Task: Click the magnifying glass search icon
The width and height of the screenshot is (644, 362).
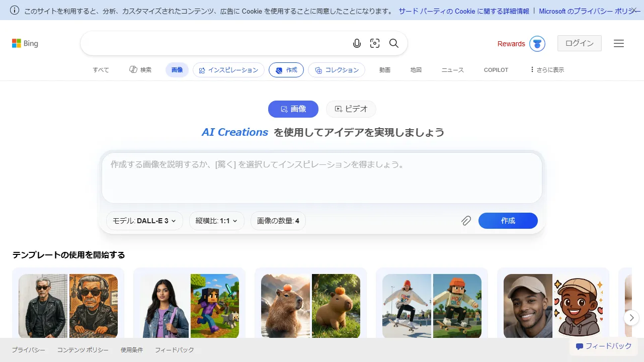Action: [x=394, y=43]
